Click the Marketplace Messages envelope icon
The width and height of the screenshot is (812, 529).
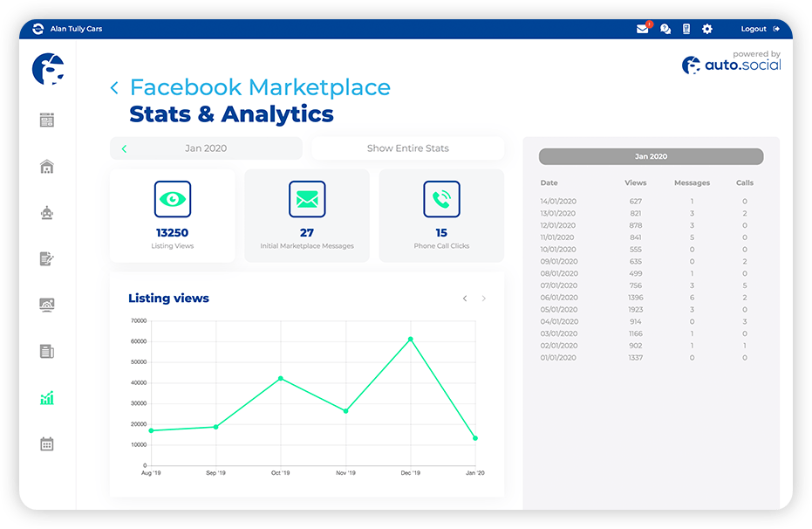coord(307,199)
